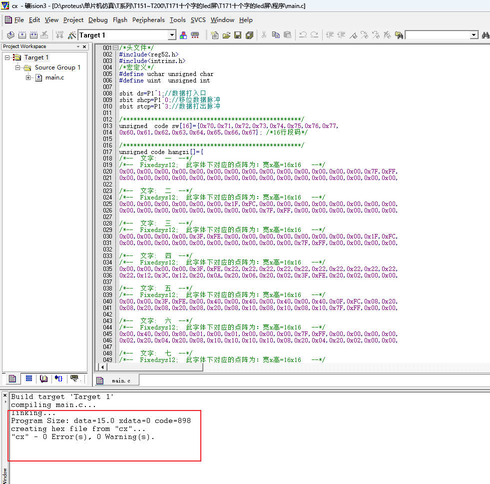The image size is (490, 484).
Task: Click the Paste toolbar icon
Action: 287,35
